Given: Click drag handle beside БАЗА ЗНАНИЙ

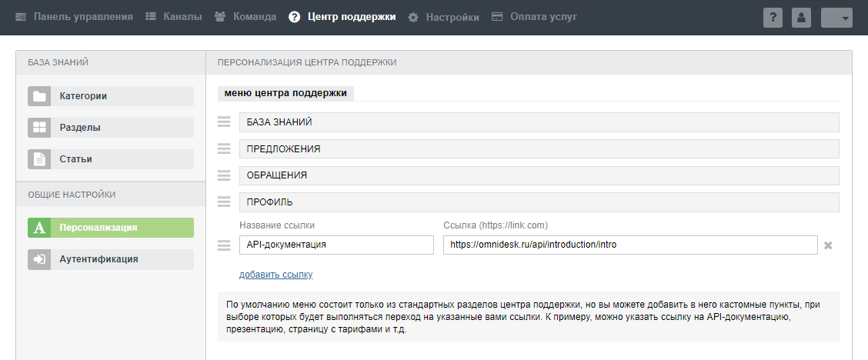Looking at the screenshot, I should (224, 122).
